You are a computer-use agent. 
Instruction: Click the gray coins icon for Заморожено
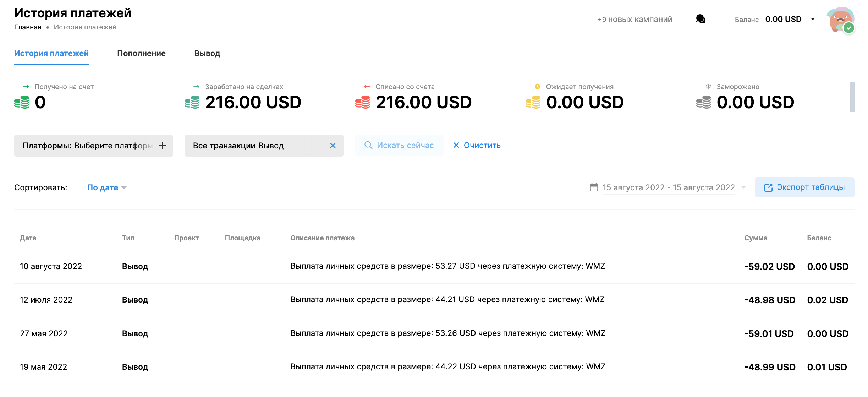703,102
